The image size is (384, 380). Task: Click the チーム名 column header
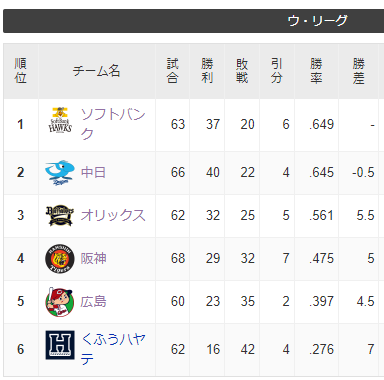pos(97,71)
